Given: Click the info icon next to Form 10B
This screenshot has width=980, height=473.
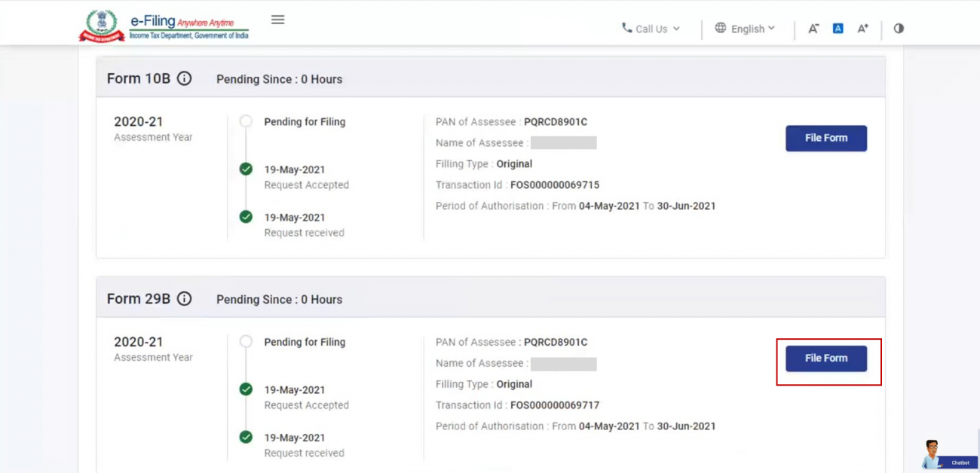Looking at the screenshot, I should coord(185,78).
